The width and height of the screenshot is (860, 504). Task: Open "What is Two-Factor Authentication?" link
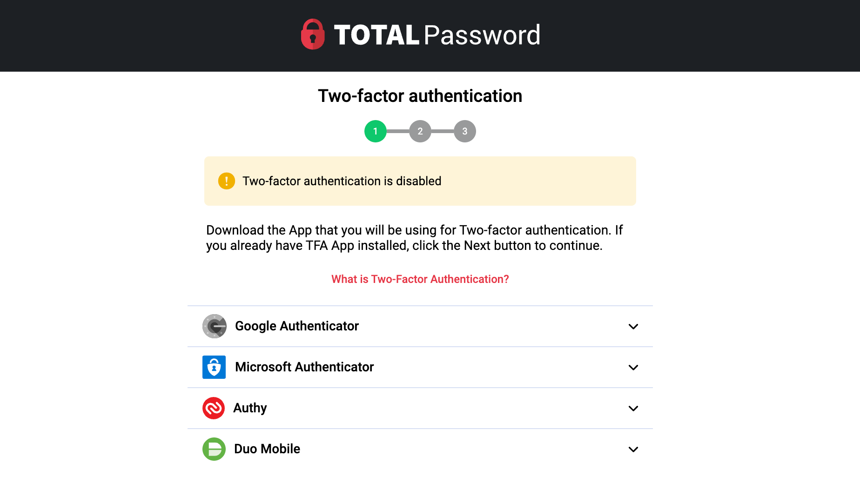click(420, 279)
